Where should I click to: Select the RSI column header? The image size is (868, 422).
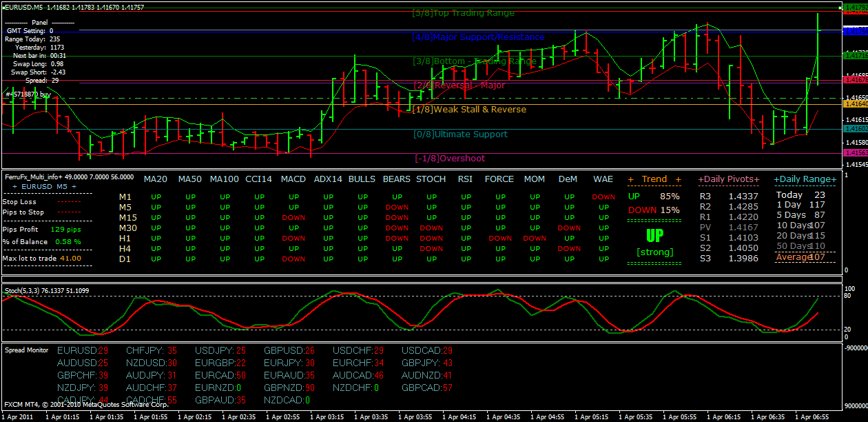click(x=465, y=179)
